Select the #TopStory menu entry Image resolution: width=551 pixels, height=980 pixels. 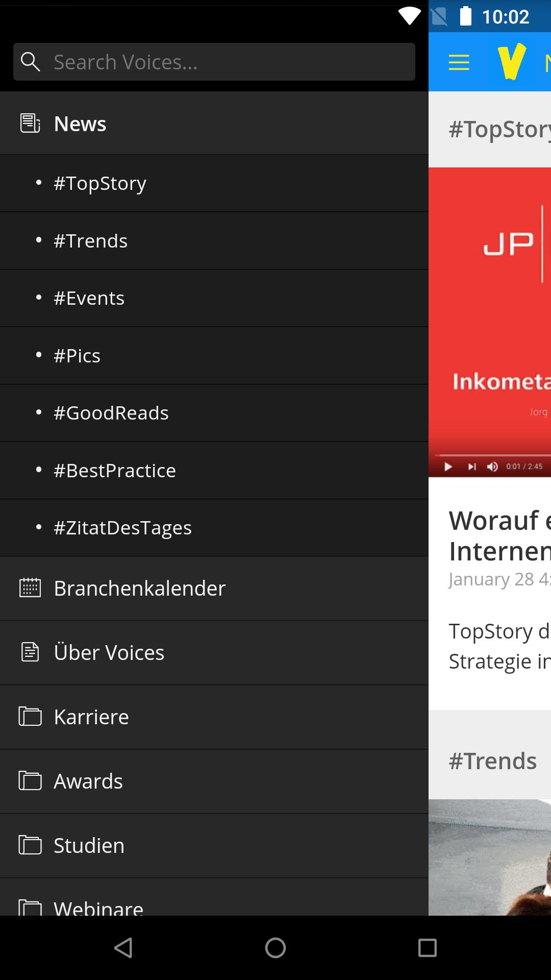(214, 183)
